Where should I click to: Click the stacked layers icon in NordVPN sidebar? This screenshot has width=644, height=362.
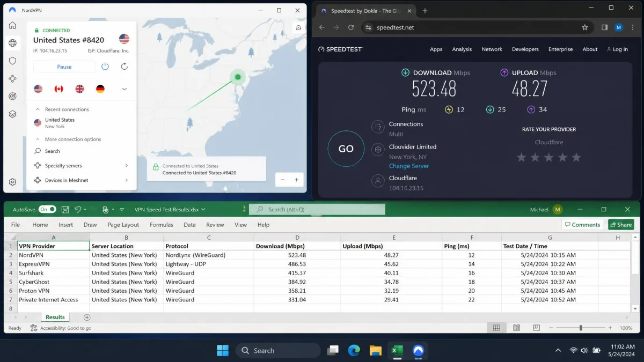pos(13,114)
